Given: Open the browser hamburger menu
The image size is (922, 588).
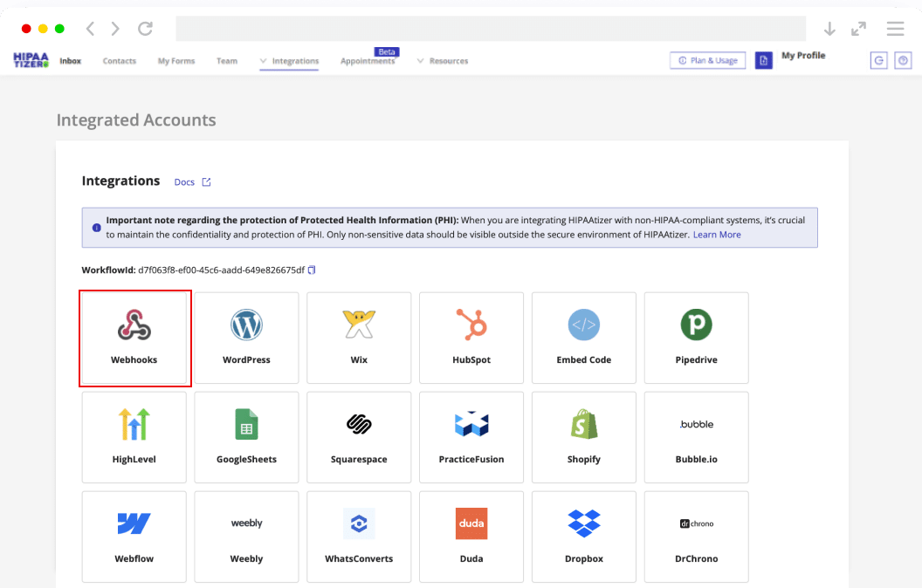Looking at the screenshot, I should (895, 28).
